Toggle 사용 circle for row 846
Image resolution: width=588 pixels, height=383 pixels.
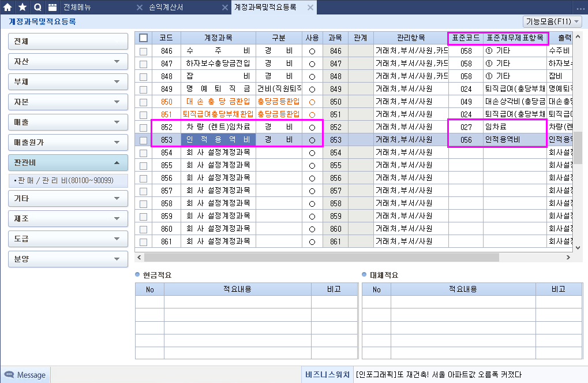pos(312,51)
